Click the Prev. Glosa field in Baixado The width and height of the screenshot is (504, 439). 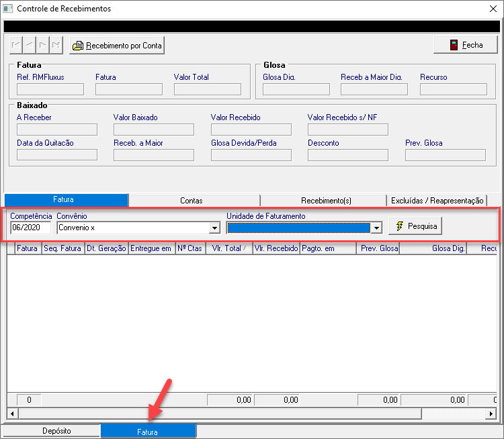pyautogui.click(x=446, y=155)
